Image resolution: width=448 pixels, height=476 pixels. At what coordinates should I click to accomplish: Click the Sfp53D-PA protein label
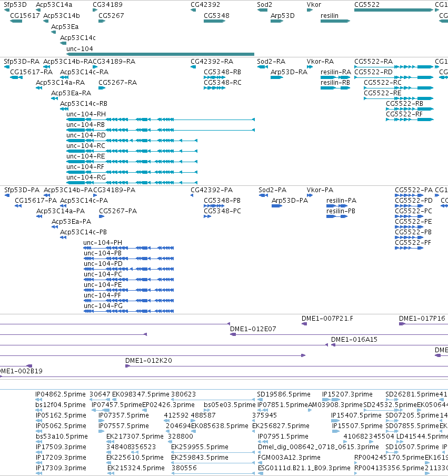coord(22,190)
